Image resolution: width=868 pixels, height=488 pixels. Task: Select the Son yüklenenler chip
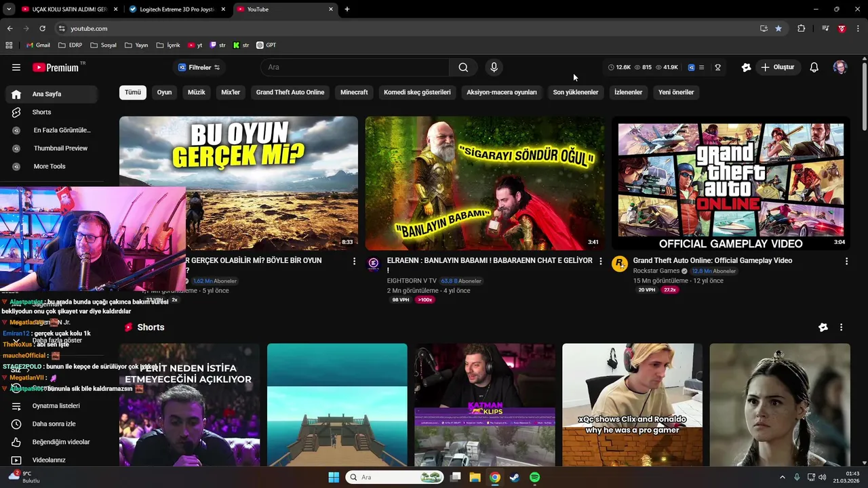point(576,92)
